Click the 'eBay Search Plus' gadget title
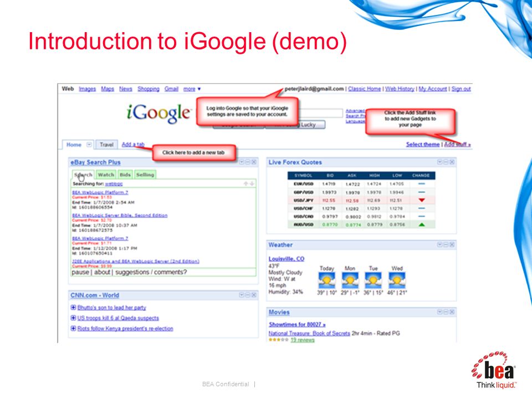This screenshot has width=532, height=399. coord(95,162)
